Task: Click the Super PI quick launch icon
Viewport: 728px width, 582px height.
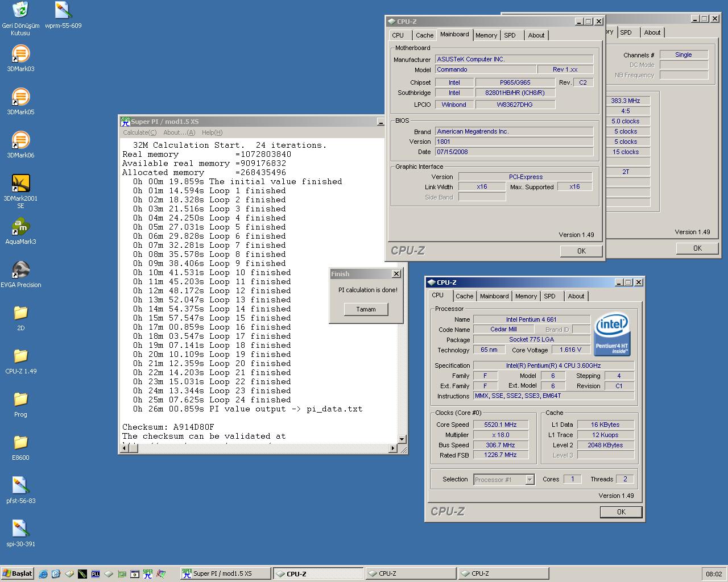Action: click(148, 574)
